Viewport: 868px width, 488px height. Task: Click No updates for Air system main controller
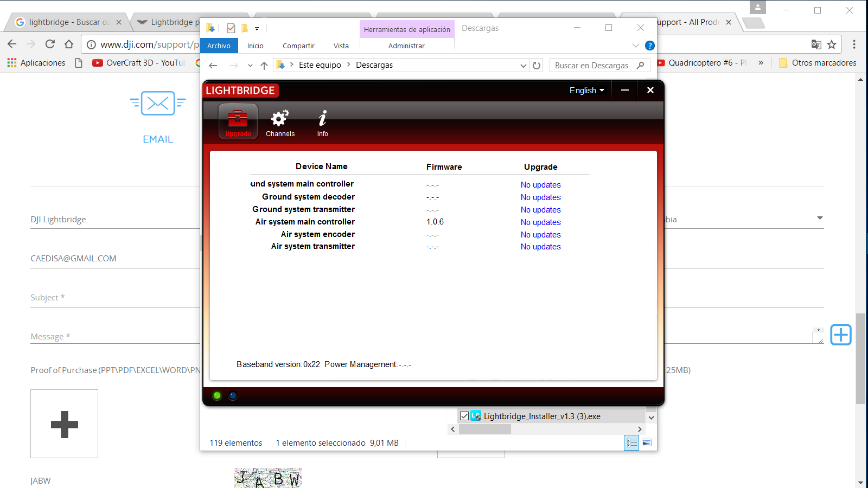click(540, 222)
